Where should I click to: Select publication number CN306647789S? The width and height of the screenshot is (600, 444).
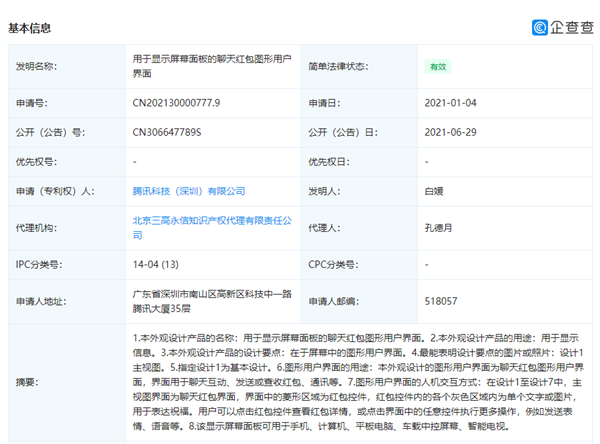[x=166, y=132]
